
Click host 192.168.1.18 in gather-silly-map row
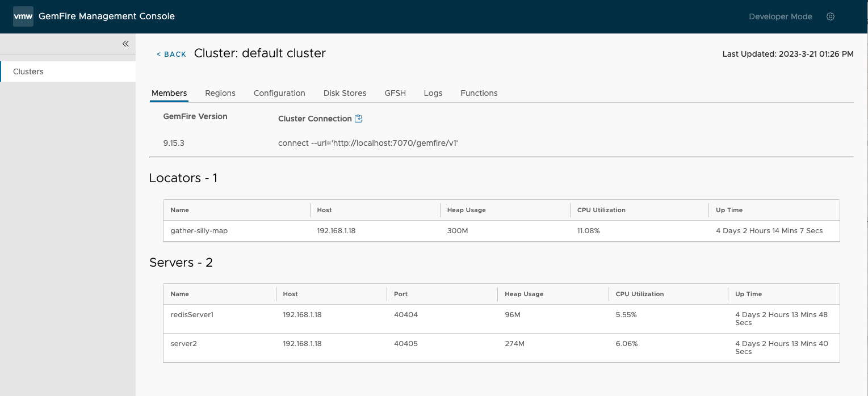[336, 230]
